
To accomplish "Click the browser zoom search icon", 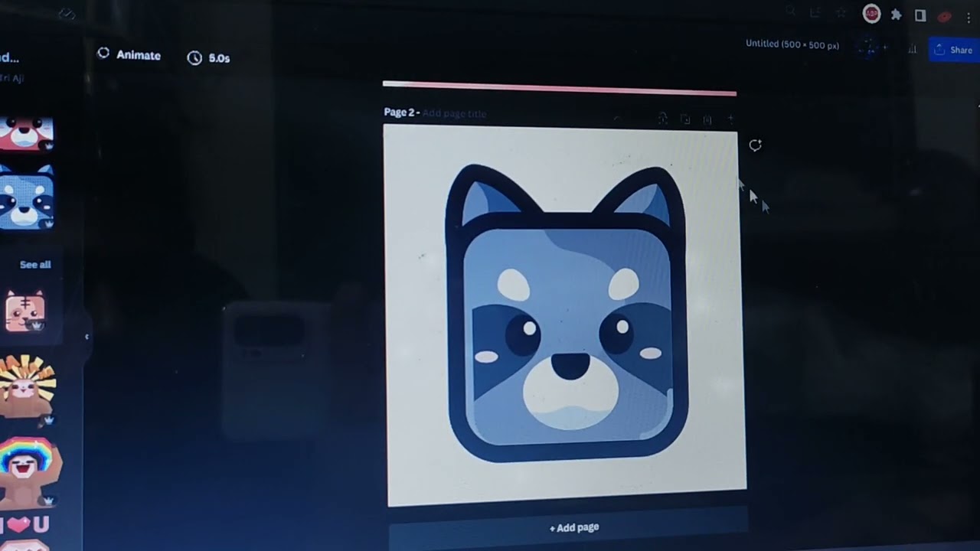I will (x=791, y=11).
